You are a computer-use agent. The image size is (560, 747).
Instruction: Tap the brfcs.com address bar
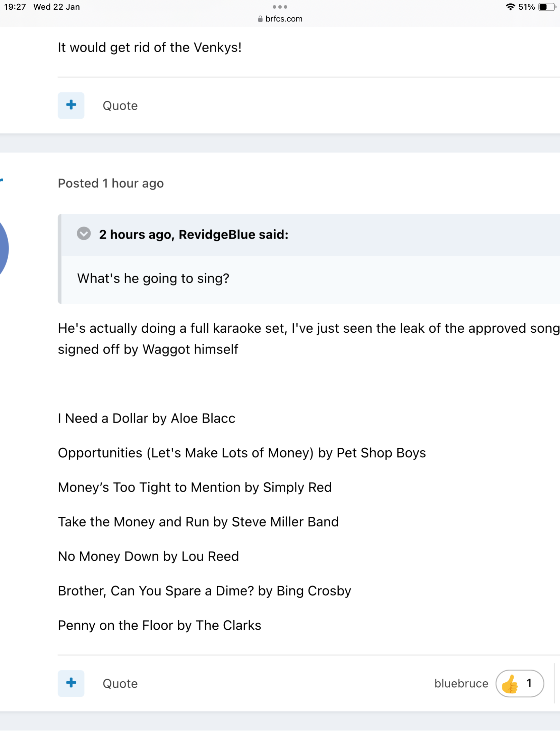click(x=283, y=19)
